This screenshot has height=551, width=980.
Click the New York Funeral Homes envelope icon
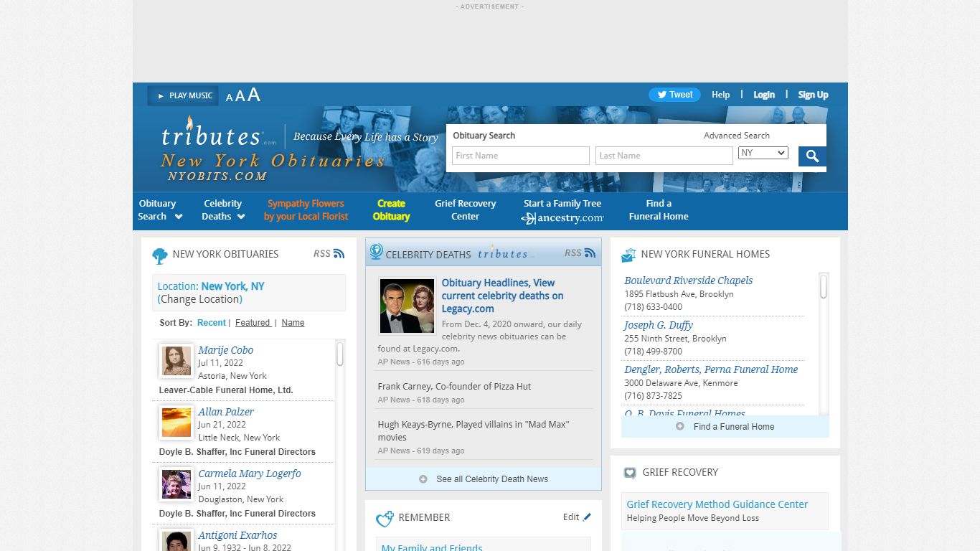point(628,255)
